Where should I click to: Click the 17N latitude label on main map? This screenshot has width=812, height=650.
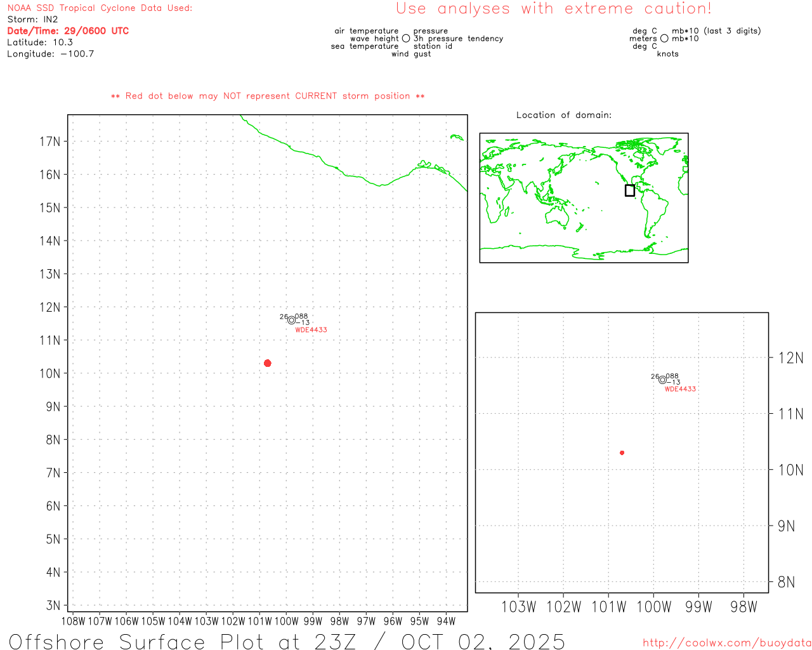[x=49, y=142]
